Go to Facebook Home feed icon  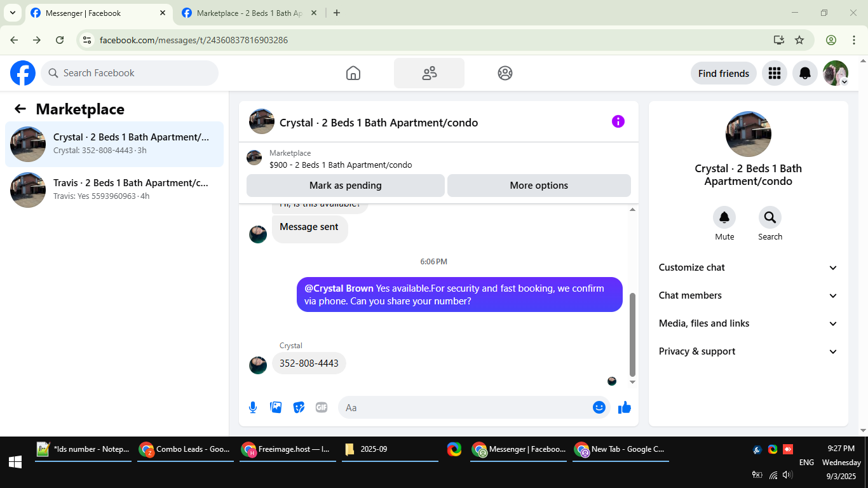click(x=353, y=73)
